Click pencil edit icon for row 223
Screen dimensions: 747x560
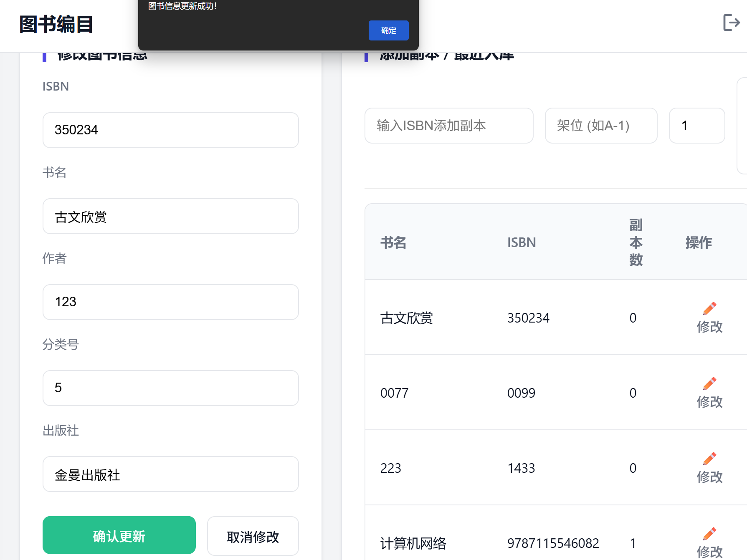(709, 459)
